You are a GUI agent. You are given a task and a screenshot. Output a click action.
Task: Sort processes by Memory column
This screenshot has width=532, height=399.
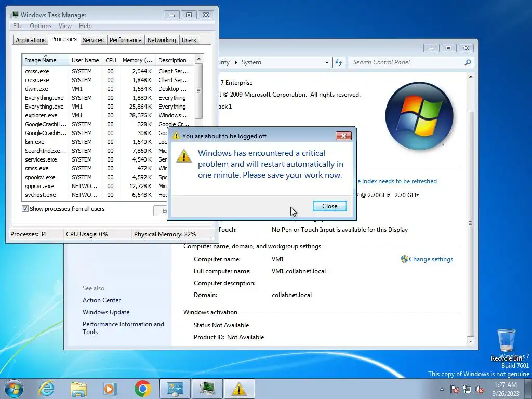click(137, 60)
